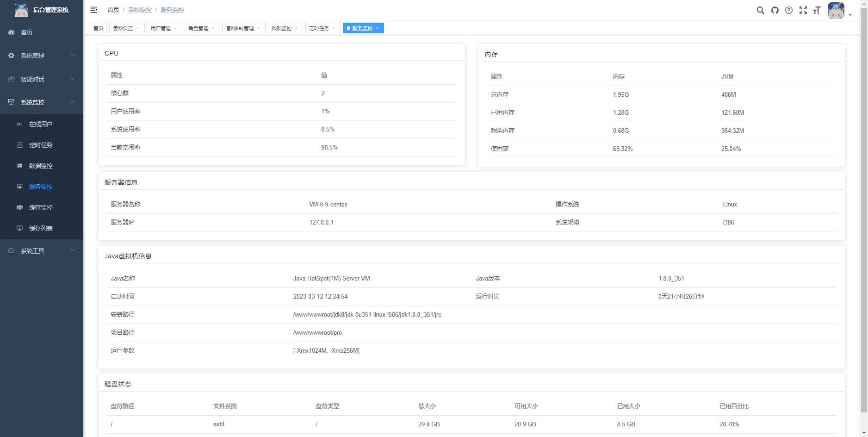Open the user avatar dropdown menu
Screen dimensions: 868x437
(x=836, y=10)
